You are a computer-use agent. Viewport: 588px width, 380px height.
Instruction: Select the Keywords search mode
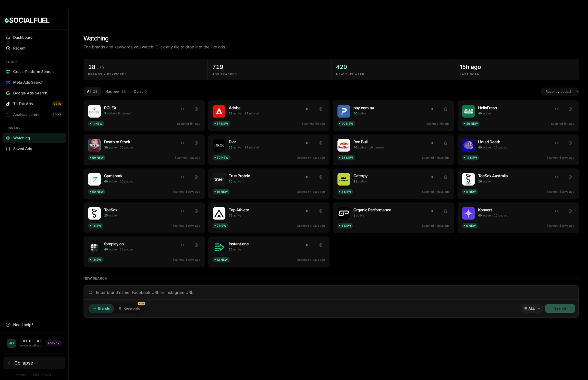(129, 309)
